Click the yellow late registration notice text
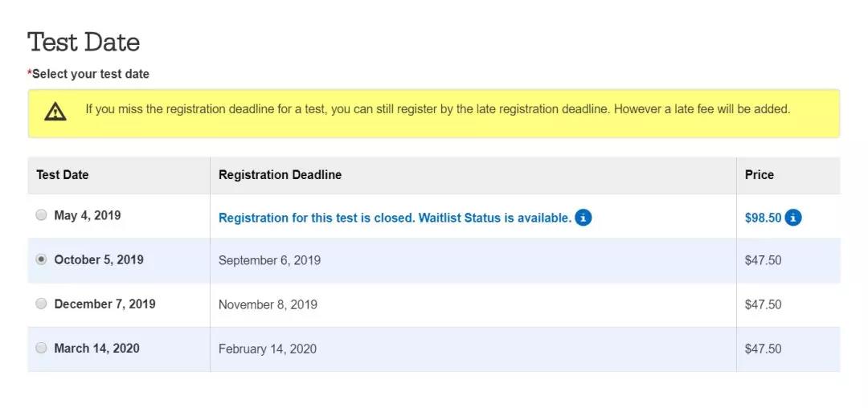The width and height of the screenshot is (868, 408). [x=438, y=108]
